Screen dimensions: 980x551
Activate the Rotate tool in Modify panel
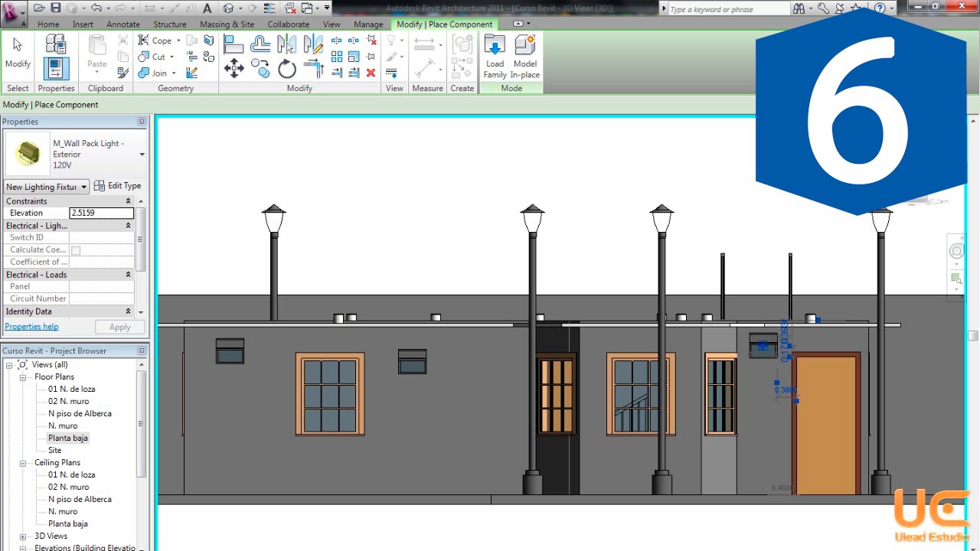[x=286, y=70]
